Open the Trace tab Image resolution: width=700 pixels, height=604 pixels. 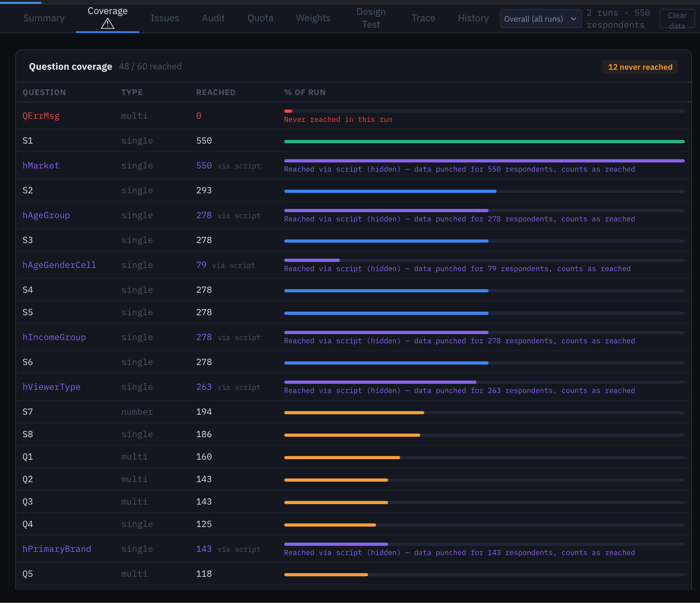[x=423, y=18]
